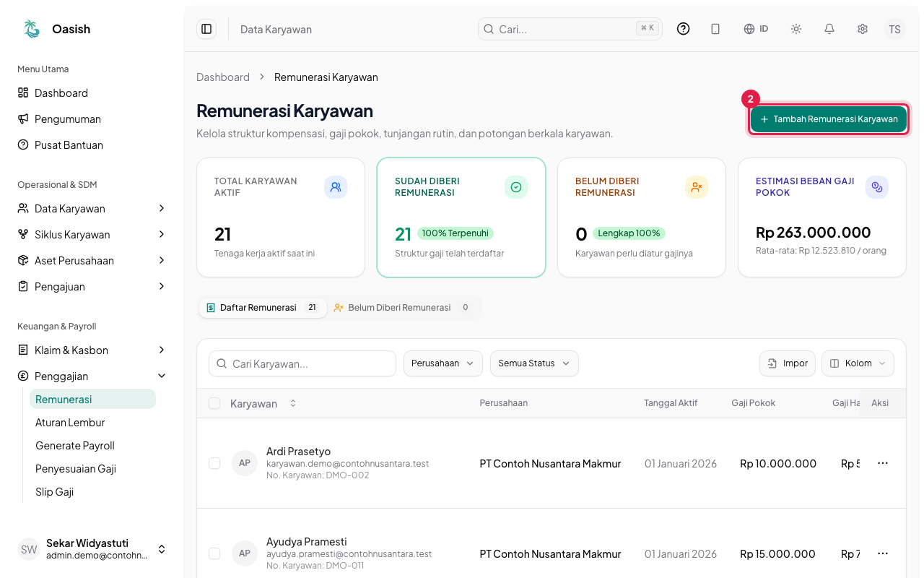924x578 pixels.
Task: Click the TS user avatar
Action: 895,29
